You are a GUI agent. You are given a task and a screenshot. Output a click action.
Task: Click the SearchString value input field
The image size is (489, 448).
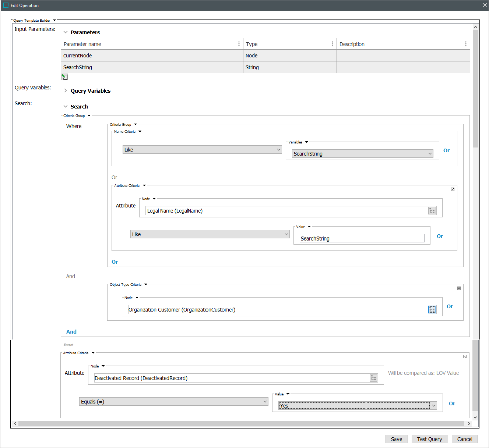tap(362, 239)
